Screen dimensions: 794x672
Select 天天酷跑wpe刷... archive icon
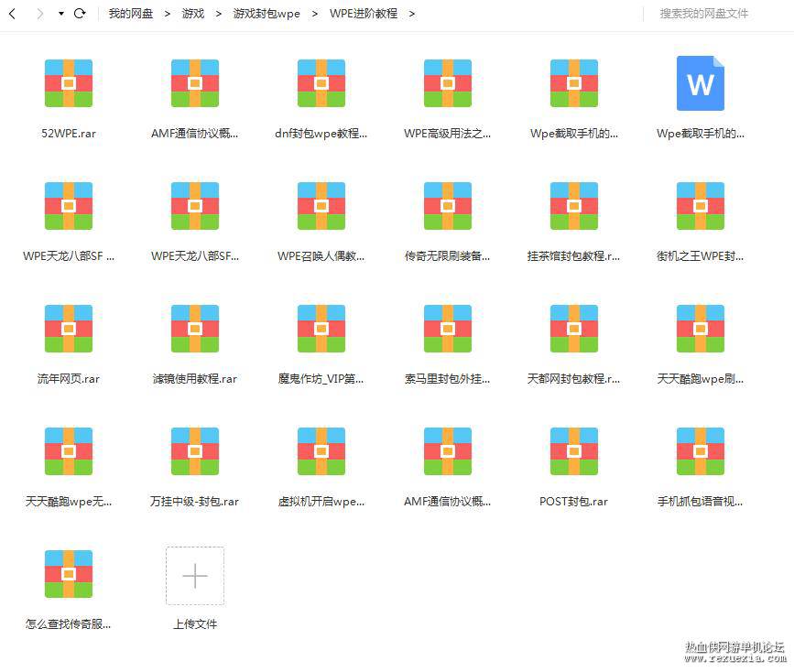pos(701,328)
